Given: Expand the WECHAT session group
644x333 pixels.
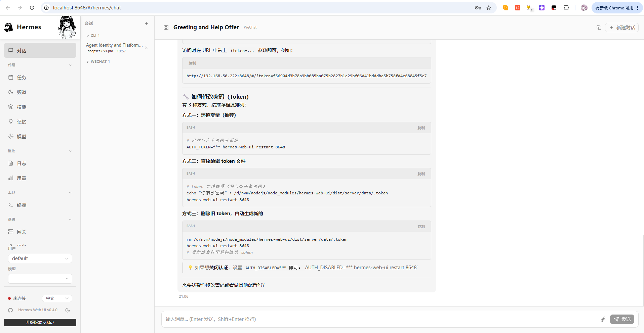Looking at the screenshot, I should coord(98,61).
